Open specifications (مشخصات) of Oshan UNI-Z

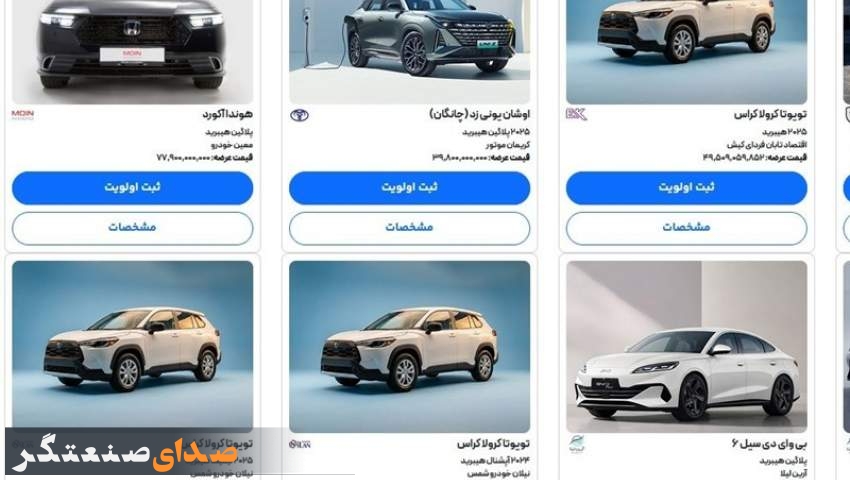point(409,228)
